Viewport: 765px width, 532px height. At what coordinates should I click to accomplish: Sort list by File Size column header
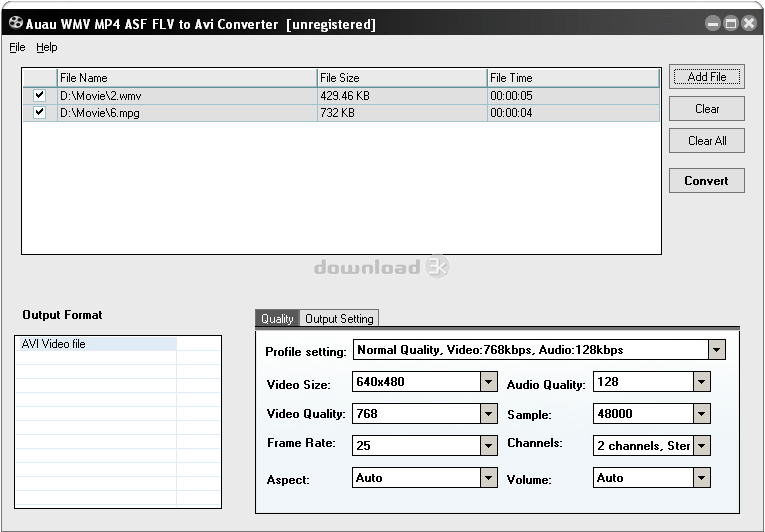point(402,78)
